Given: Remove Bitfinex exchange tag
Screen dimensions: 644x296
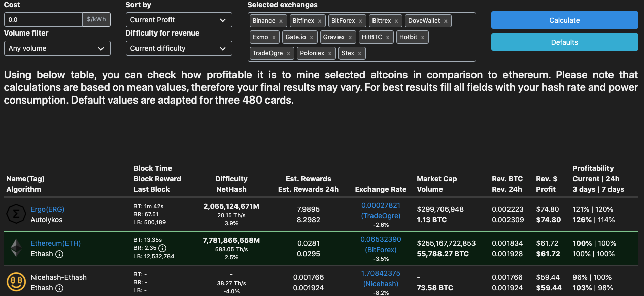Looking at the screenshot, I should click(x=320, y=21).
